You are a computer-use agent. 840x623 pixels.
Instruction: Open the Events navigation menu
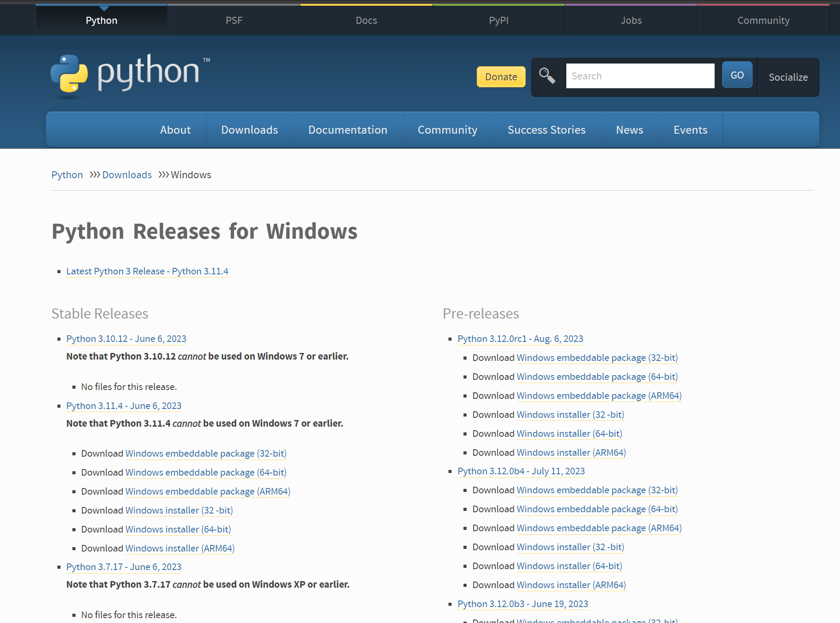coord(690,130)
